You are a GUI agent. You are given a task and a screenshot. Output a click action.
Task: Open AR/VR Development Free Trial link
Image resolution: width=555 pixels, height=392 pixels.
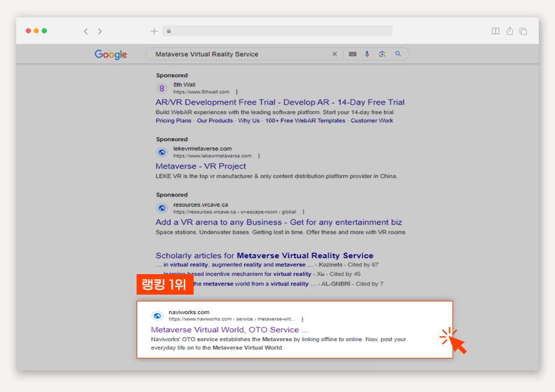(x=280, y=102)
